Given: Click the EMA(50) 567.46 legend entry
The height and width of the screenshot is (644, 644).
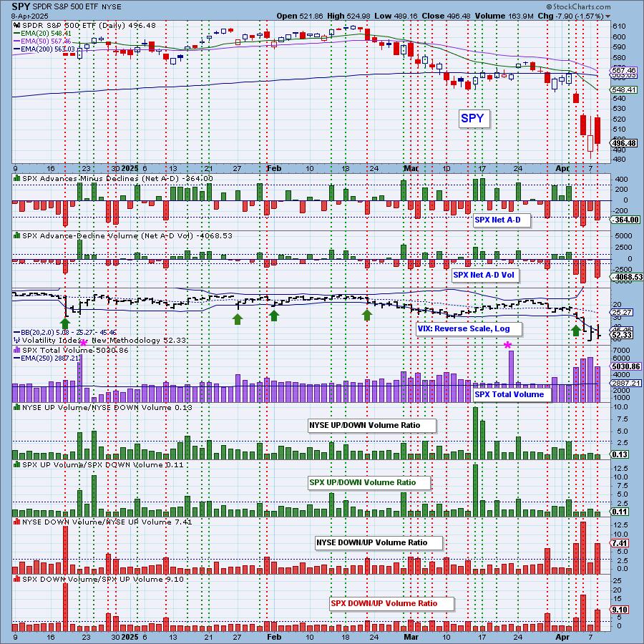Looking at the screenshot, I should (x=42, y=42).
